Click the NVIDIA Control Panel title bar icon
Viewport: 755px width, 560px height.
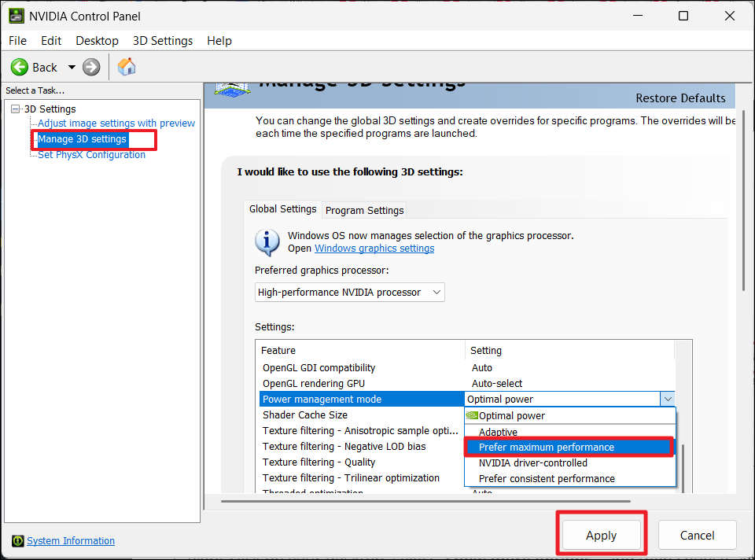coord(16,16)
